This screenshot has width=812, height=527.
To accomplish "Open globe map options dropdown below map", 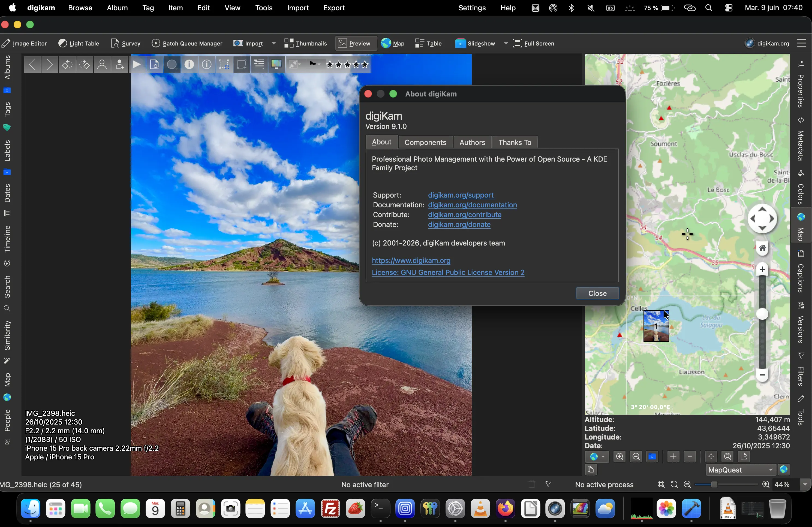I will coord(597,456).
